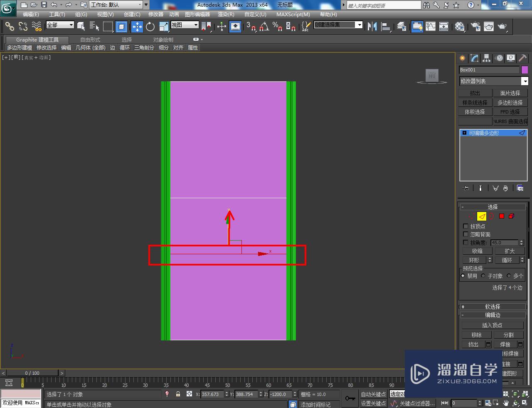Click the 面片选择 modifier button

click(x=510, y=93)
